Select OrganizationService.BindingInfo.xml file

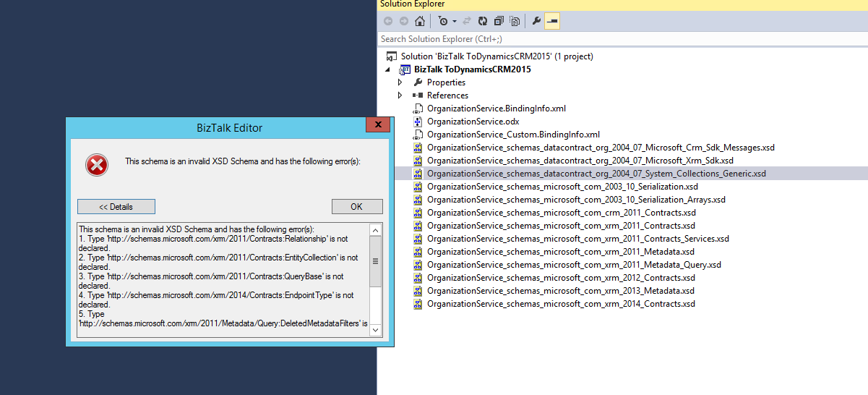(496, 109)
